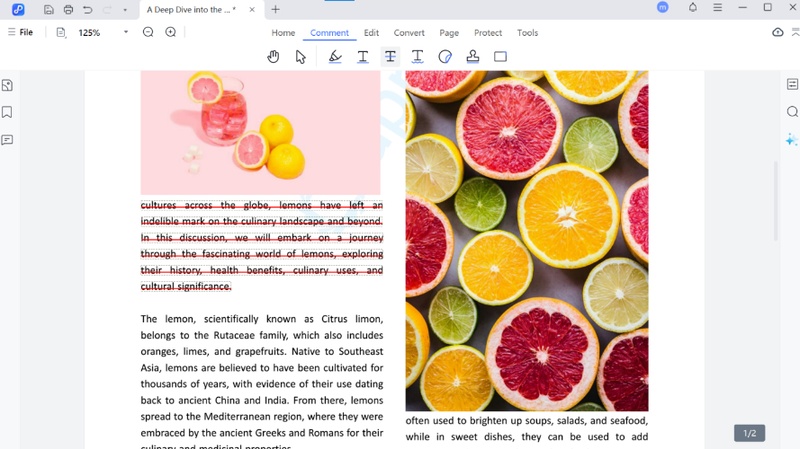Image resolution: width=800 pixels, height=449 pixels.
Task: Pick the Stamp tool
Action: pyautogui.click(x=473, y=57)
